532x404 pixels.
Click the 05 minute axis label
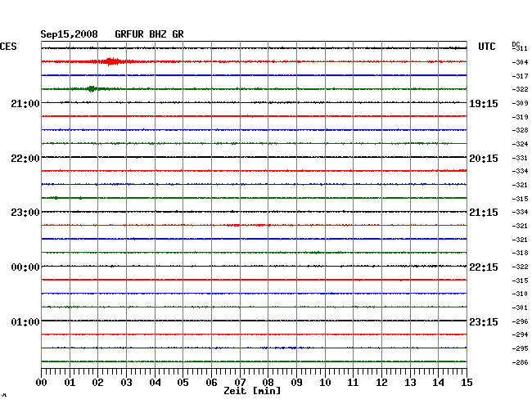click(183, 383)
